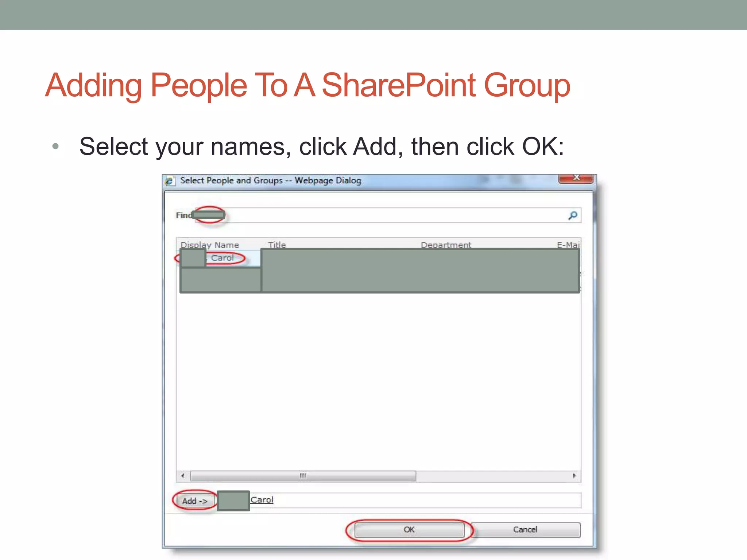Click the Internet Explorer icon in dialog title bar
The height and width of the screenshot is (560, 747).
coord(169,181)
